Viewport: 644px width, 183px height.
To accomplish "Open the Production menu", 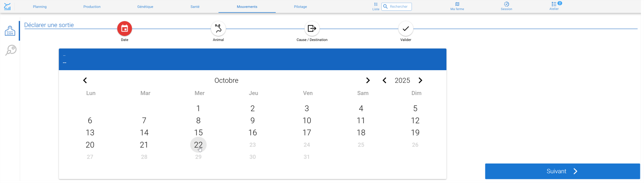I will point(92,7).
